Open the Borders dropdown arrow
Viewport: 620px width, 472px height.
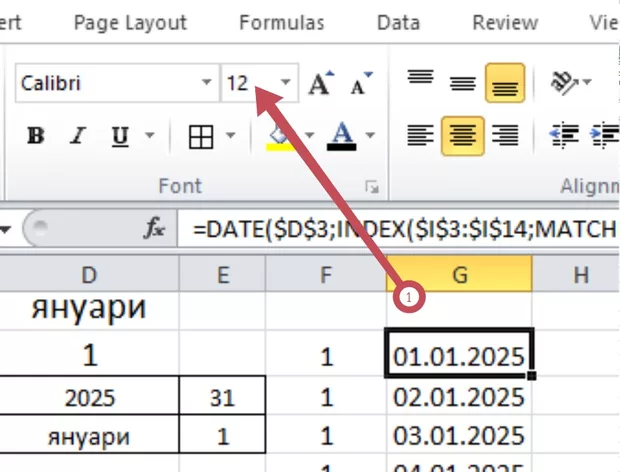pyautogui.click(x=231, y=136)
